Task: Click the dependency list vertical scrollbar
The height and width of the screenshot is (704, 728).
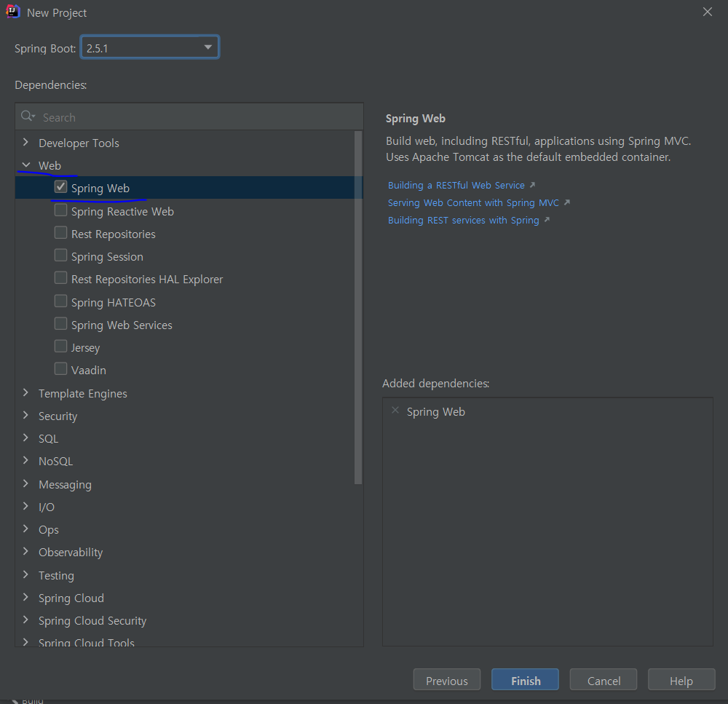Action: click(x=358, y=307)
